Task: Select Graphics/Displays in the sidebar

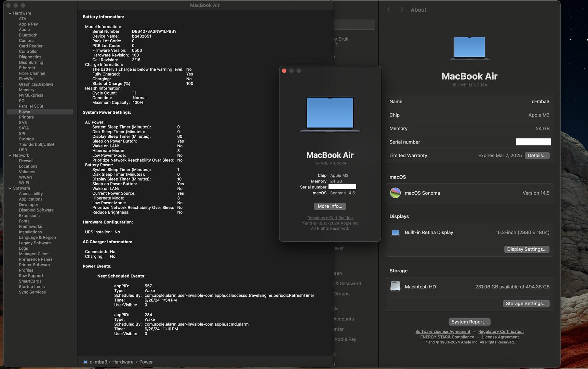Action: (36, 84)
